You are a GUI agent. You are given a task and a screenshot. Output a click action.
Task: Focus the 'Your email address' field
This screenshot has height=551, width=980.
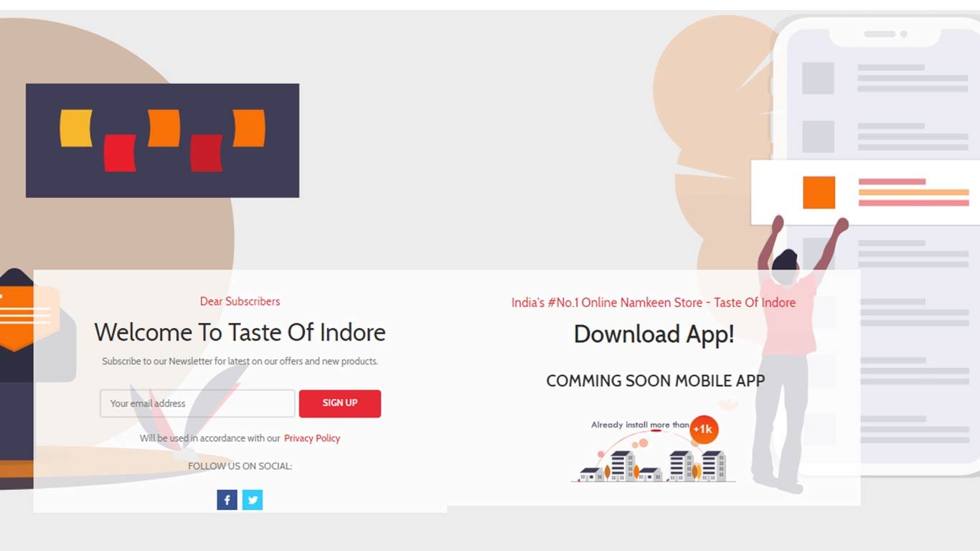tap(197, 403)
